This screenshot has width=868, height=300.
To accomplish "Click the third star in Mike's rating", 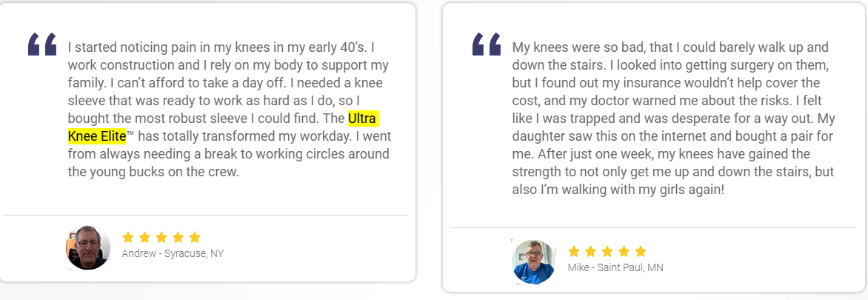I will pyautogui.click(x=607, y=251).
